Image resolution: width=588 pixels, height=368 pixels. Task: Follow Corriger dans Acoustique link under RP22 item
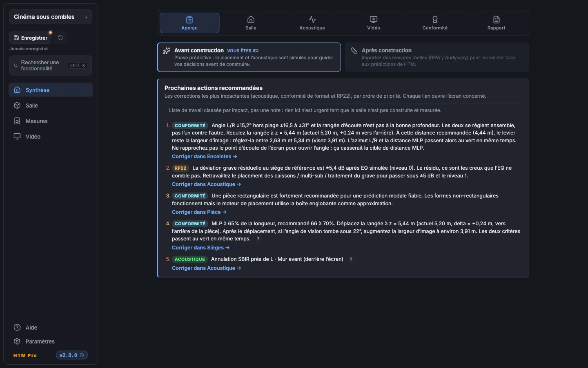(207, 184)
